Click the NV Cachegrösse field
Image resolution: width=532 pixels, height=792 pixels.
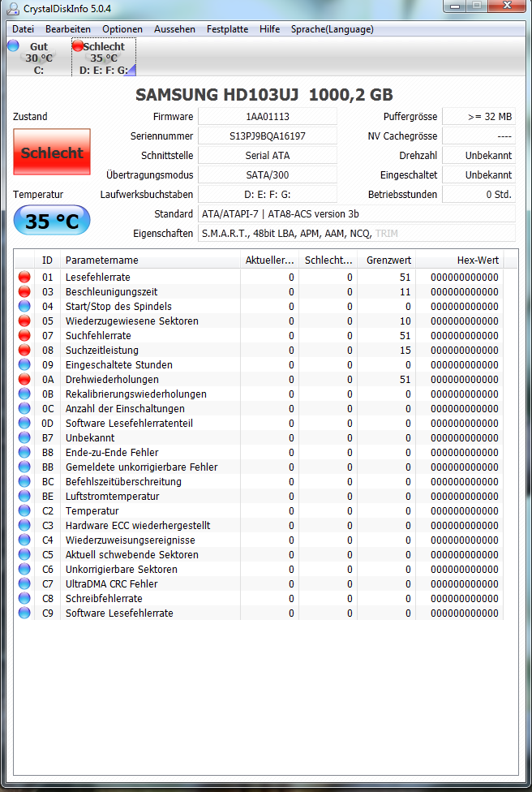point(479,136)
